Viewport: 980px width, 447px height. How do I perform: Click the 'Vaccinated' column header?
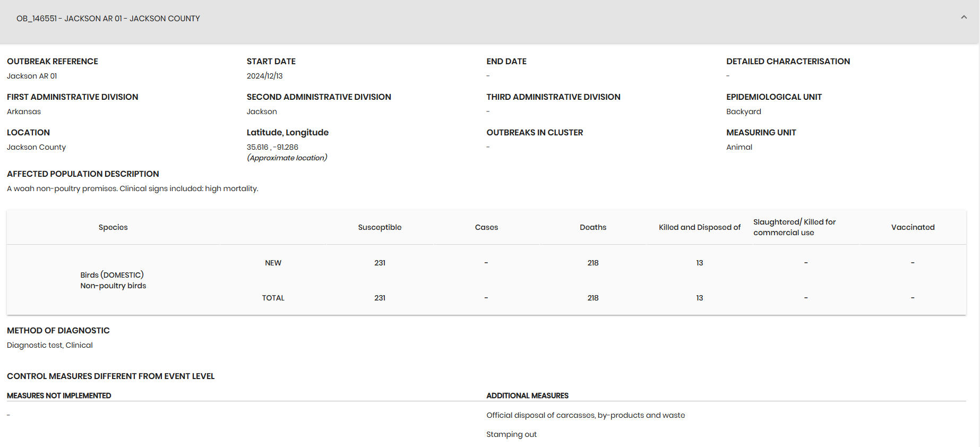click(913, 227)
